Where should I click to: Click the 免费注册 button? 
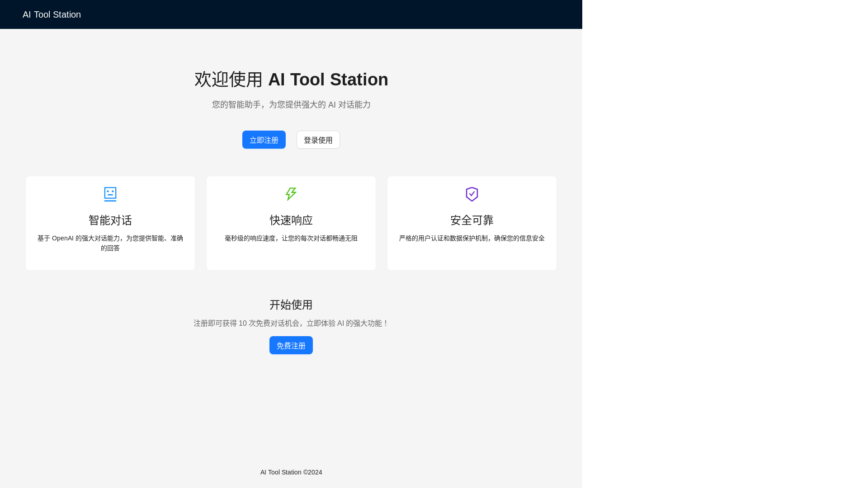pos(291,345)
